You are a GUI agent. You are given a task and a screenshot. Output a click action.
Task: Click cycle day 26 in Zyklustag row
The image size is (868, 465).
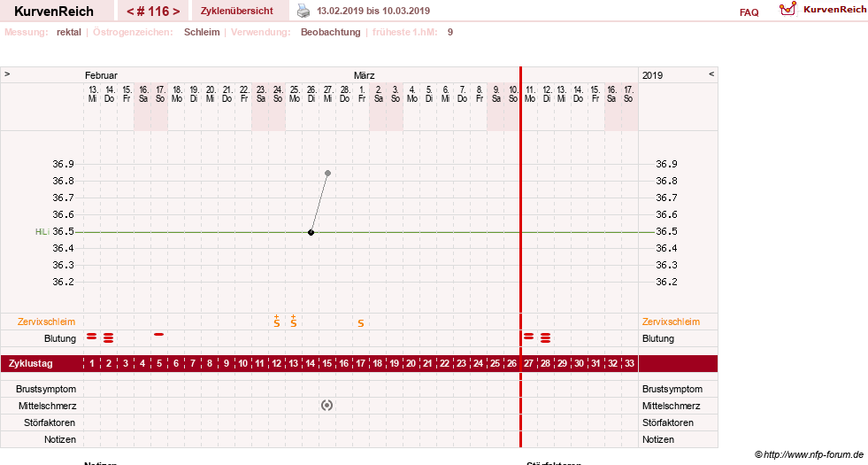(512, 363)
